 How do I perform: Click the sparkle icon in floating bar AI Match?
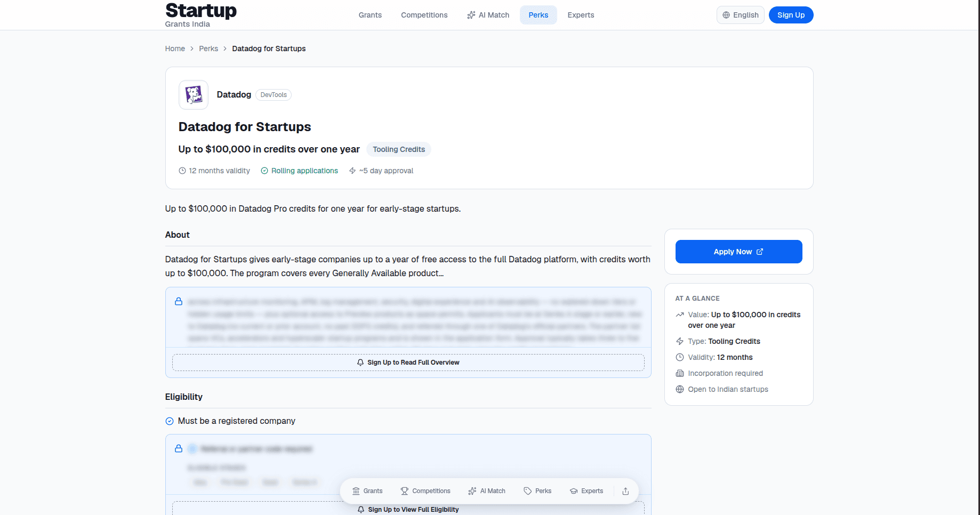(472, 491)
